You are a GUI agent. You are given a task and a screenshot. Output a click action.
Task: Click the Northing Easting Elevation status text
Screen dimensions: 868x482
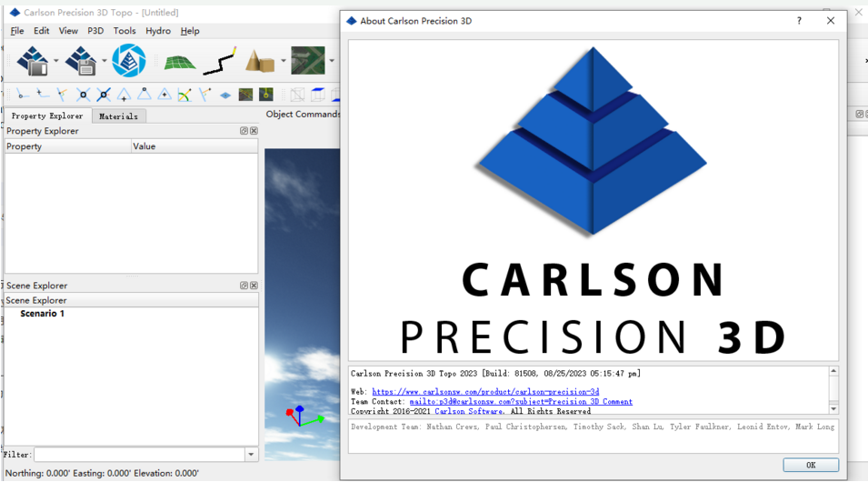click(x=102, y=473)
